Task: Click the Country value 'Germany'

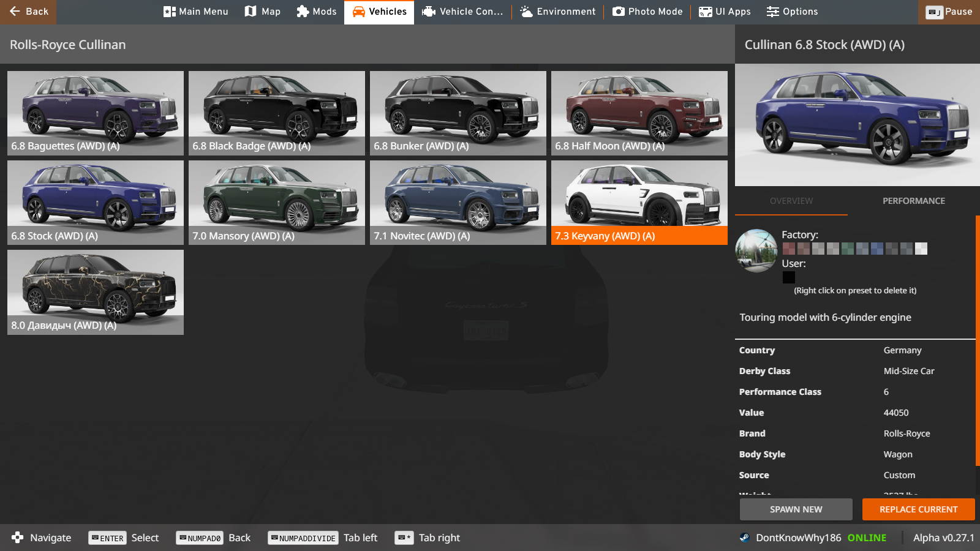Action: point(902,350)
